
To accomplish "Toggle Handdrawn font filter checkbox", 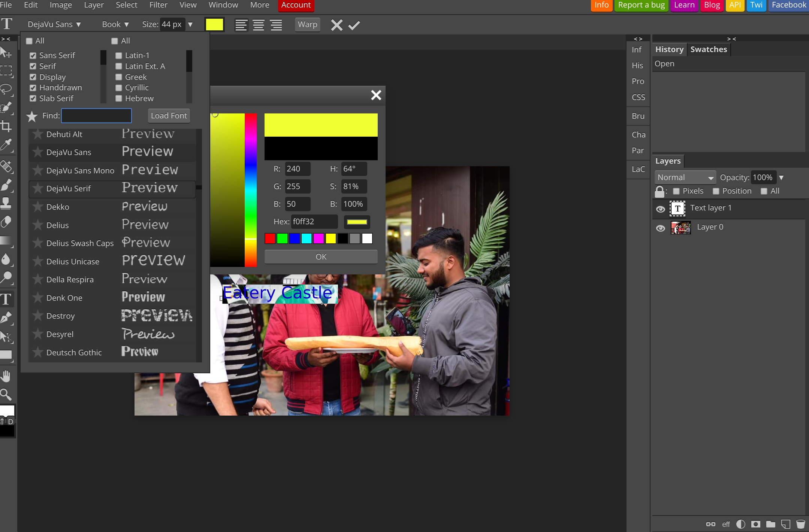I will [x=33, y=87].
